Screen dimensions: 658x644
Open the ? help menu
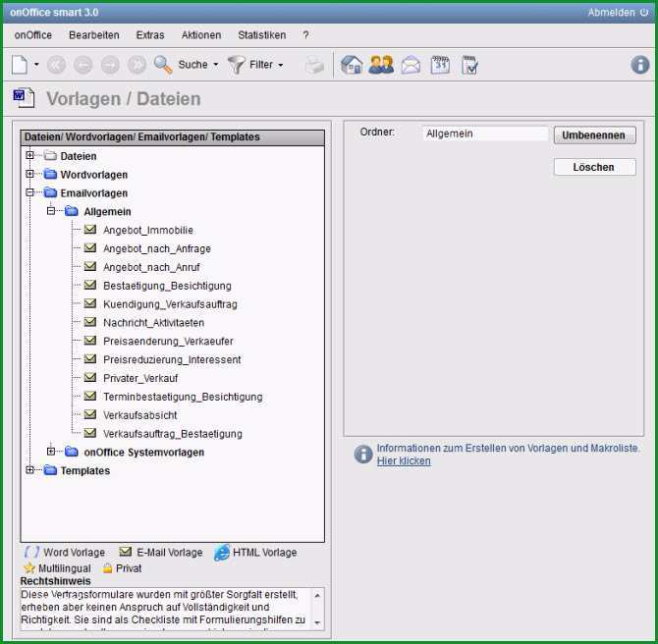click(x=305, y=35)
